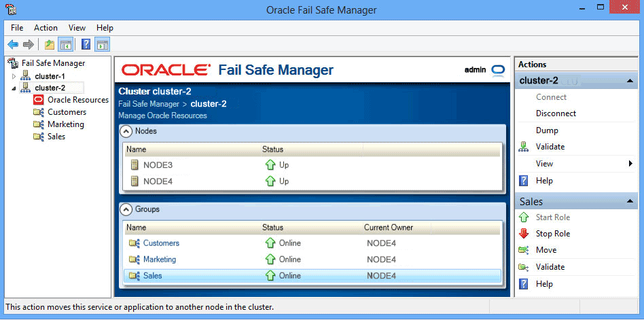Click the Marketing folder icon in tree
This screenshot has width=644, height=320.
tap(39, 124)
